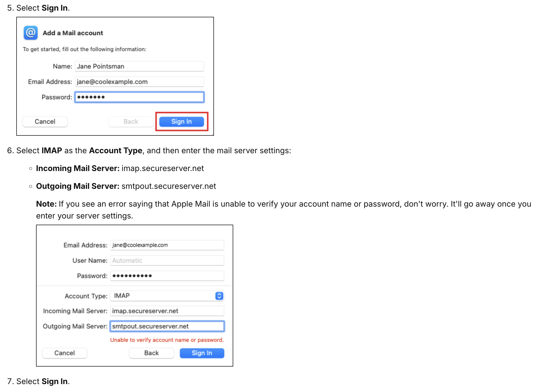
Task: Click the Email Address field in first dialog
Action: pyautogui.click(x=139, y=82)
